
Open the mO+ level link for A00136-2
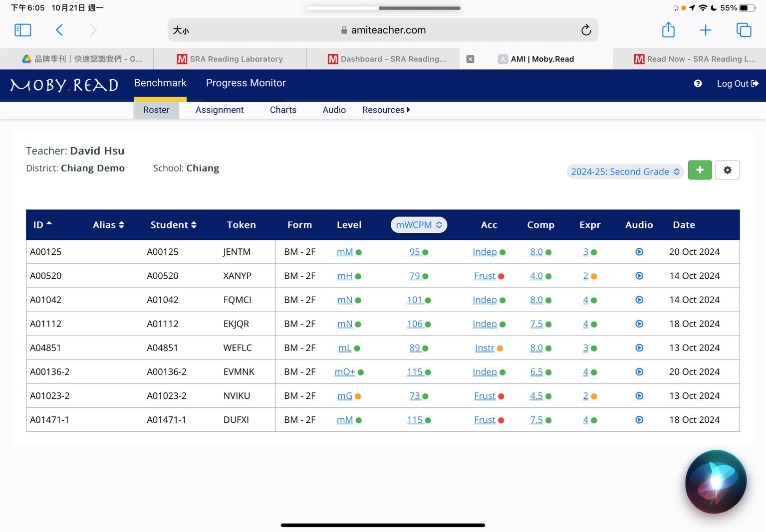344,372
